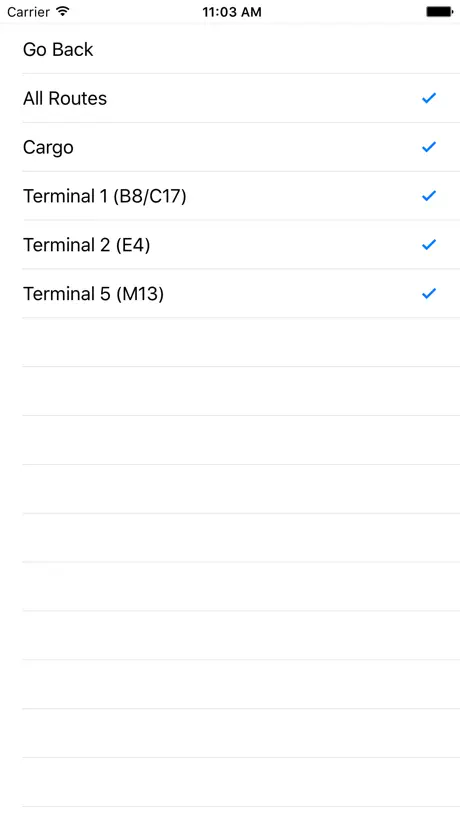The width and height of the screenshot is (460, 818).
Task: Tap the Go Back row
Action: (x=230, y=49)
